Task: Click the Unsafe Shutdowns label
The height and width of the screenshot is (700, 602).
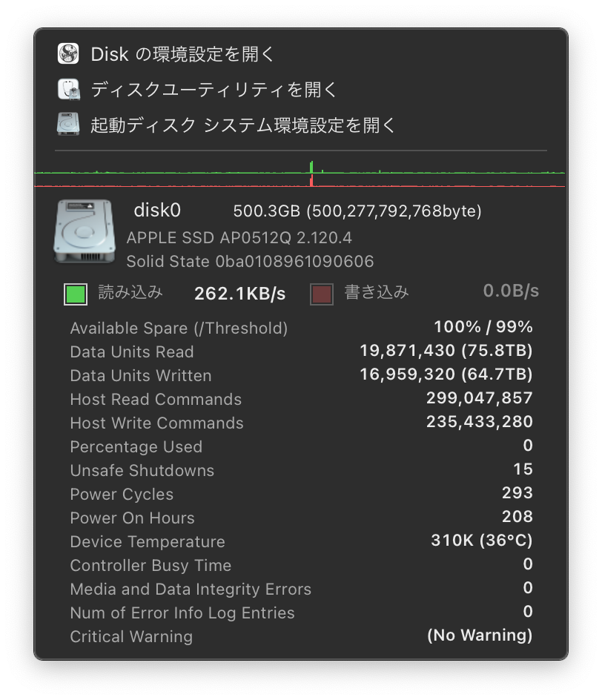Action: click(x=142, y=471)
